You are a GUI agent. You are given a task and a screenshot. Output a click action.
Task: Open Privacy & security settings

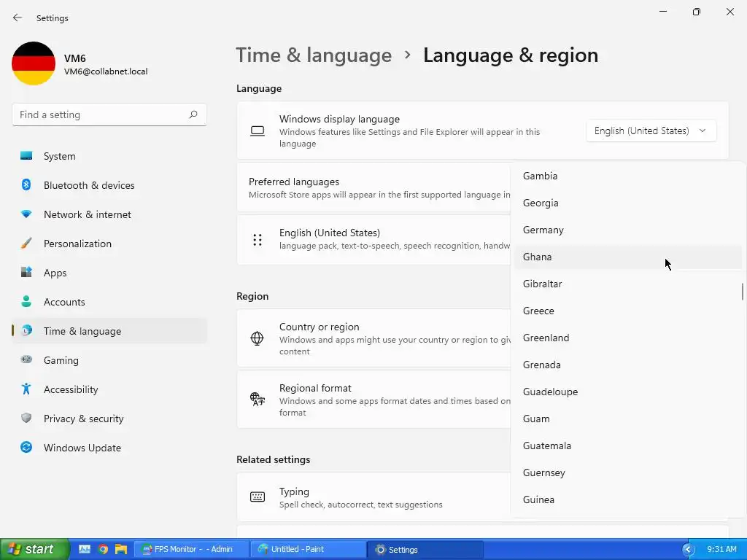click(x=109, y=419)
